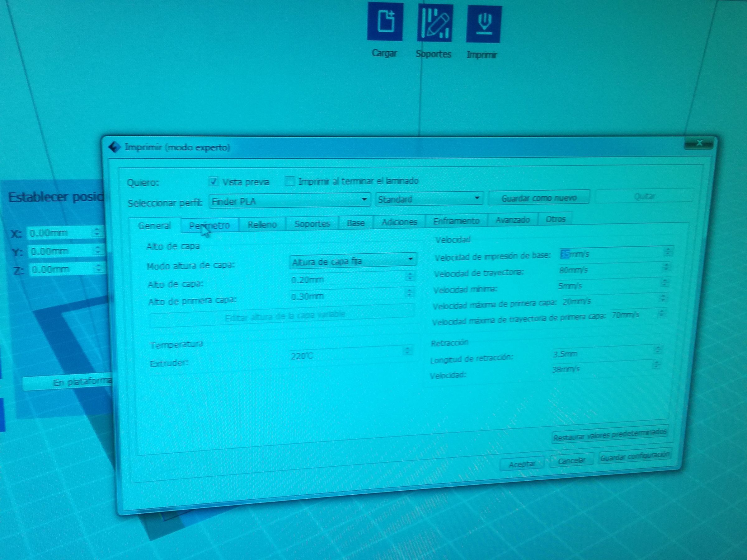Open the Finder PLA profile dropdown
The image size is (747, 560).
pos(290,200)
